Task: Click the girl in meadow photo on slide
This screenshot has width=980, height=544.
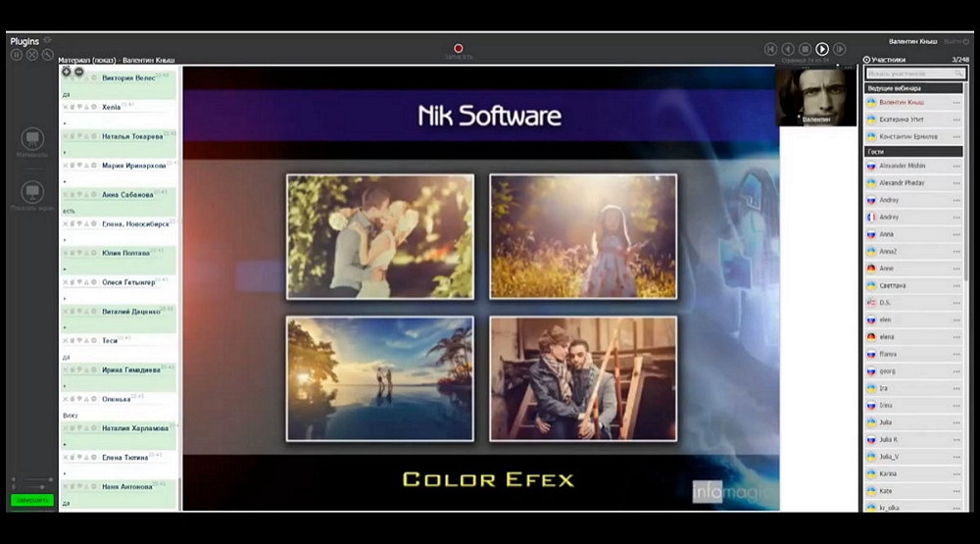Action: click(x=583, y=236)
